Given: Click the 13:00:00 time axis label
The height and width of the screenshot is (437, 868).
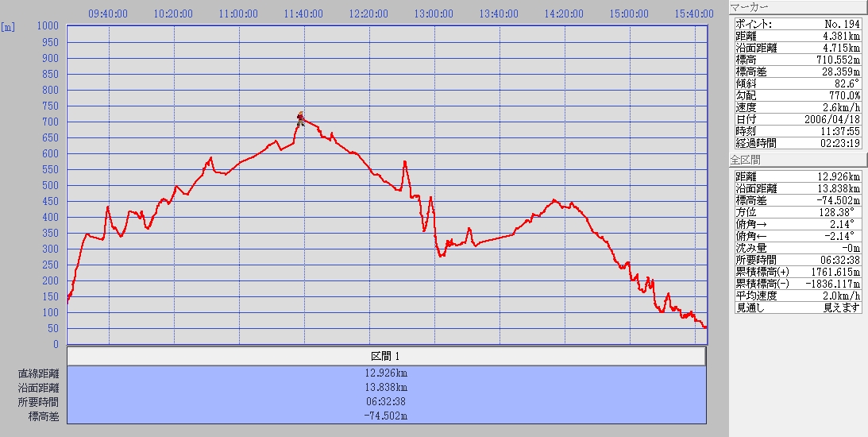Looking at the screenshot, I should pyautogui.click(x=434, y=14).
